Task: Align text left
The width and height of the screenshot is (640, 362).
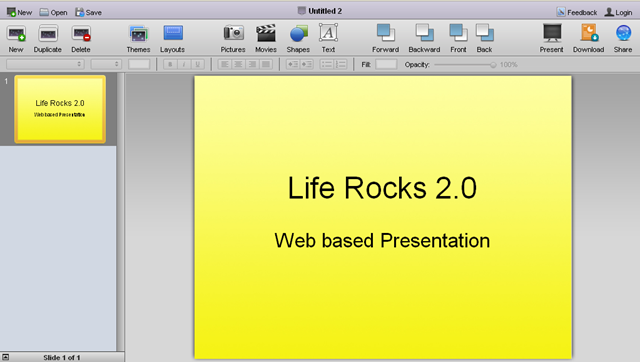Action: pyautogui.click(x=224, y=64)
